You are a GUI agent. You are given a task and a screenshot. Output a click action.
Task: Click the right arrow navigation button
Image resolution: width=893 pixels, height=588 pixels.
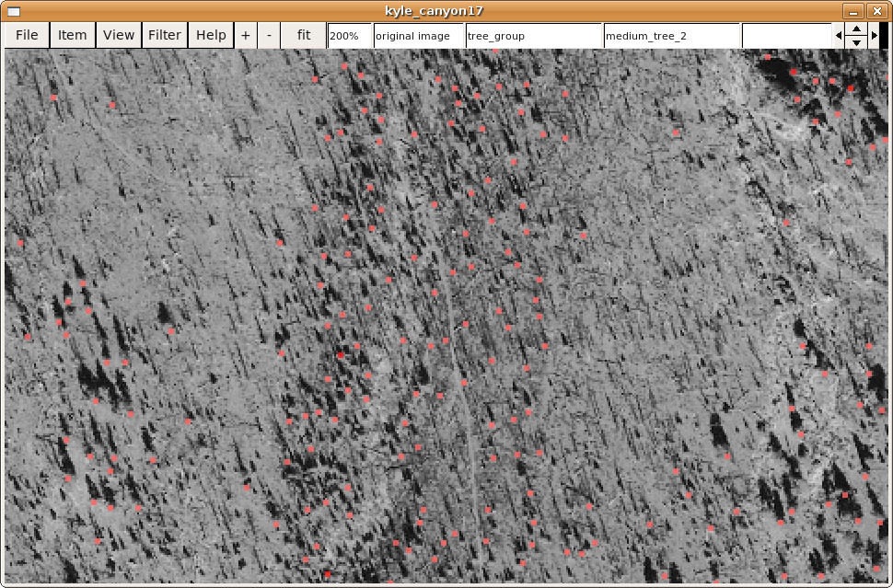pyautogui.click(x=875, y=36)
